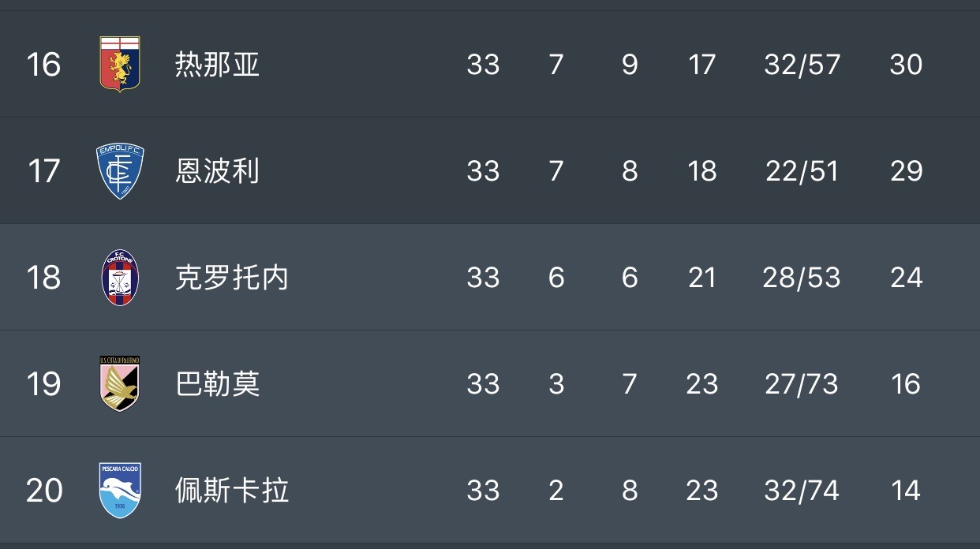Image resolution: width=980 pixels, height=549 pixels.
Task: Select rank number 20
Action: tap(43, 491)
